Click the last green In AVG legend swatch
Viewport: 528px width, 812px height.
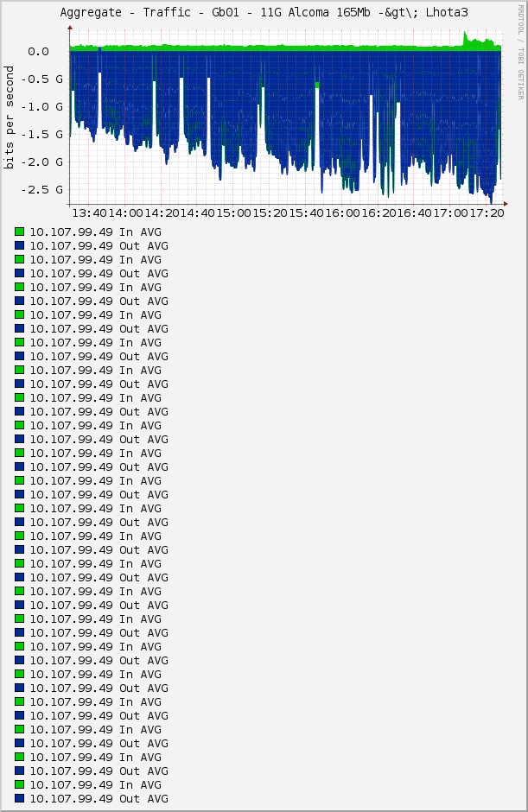tap(19, 784)
